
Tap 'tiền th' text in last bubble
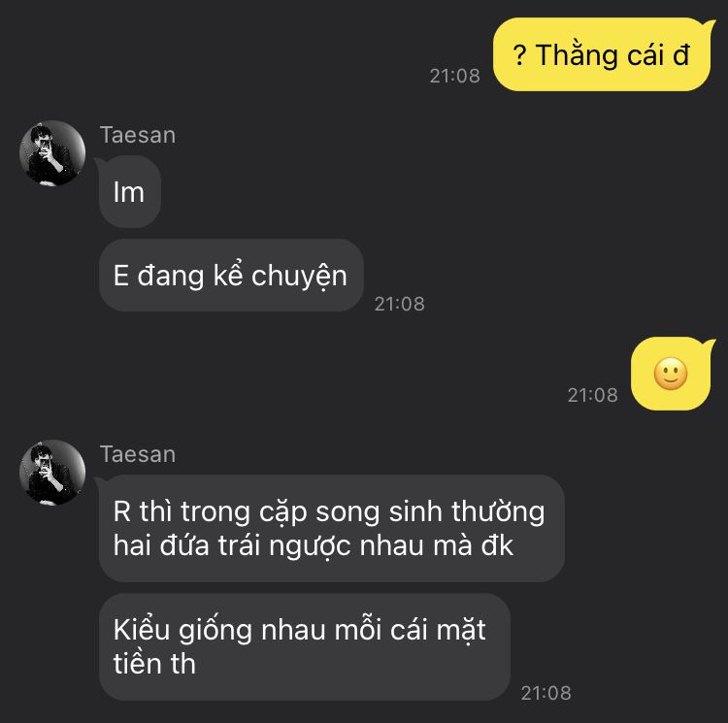point(154,663)
